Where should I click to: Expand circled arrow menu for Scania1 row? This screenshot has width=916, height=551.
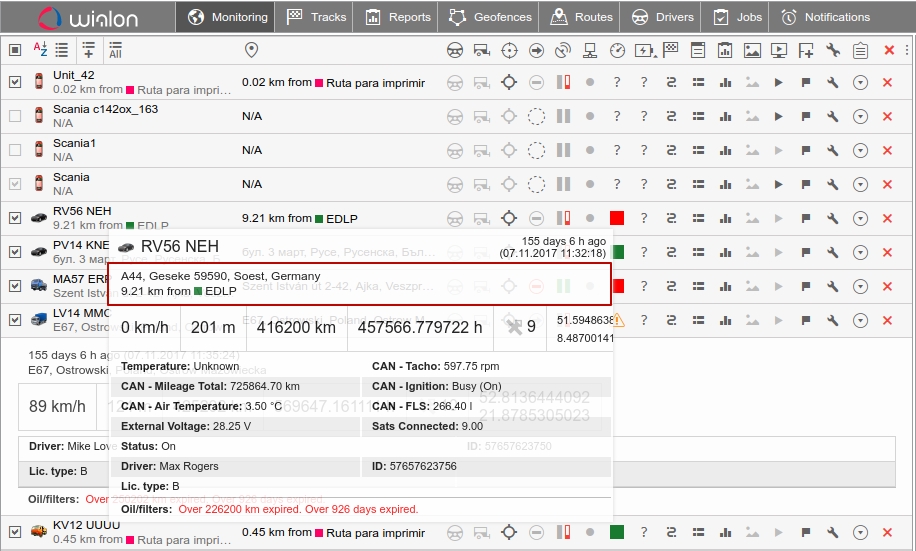(x=860, y=150)
